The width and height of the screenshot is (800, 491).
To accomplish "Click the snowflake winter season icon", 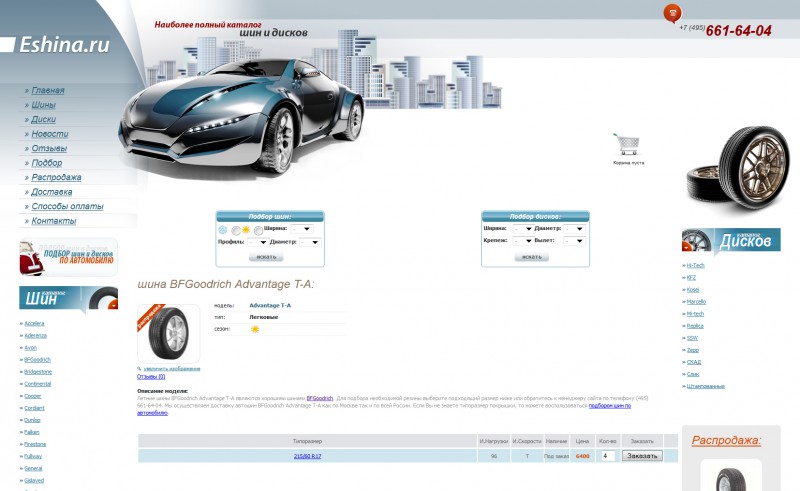I will tap(222, 230).
